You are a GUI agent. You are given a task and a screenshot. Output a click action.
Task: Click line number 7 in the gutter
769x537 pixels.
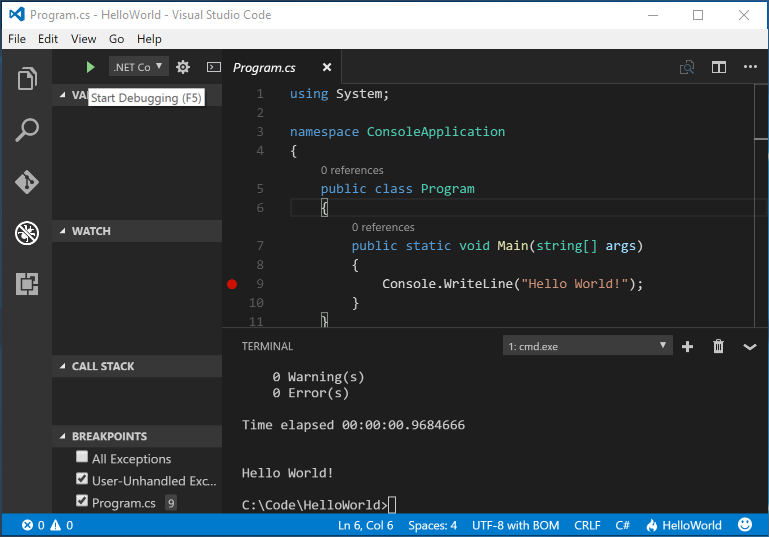coord(260,246)
